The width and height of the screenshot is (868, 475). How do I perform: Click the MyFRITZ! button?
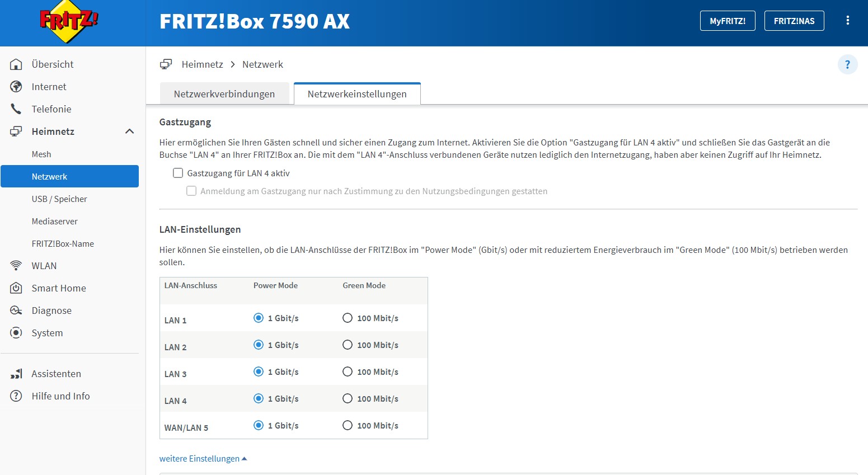click(728, 21)
